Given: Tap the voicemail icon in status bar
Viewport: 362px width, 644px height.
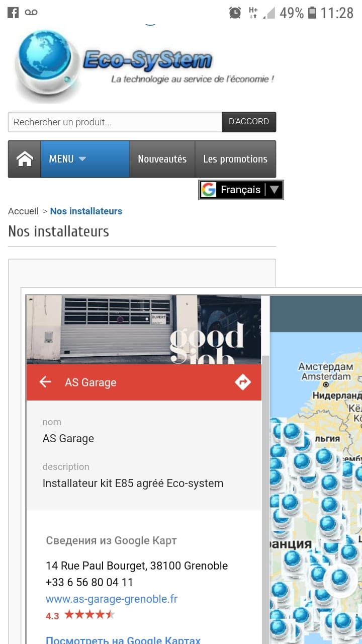Looking at the screenshot, I should [x=31, y=13].
